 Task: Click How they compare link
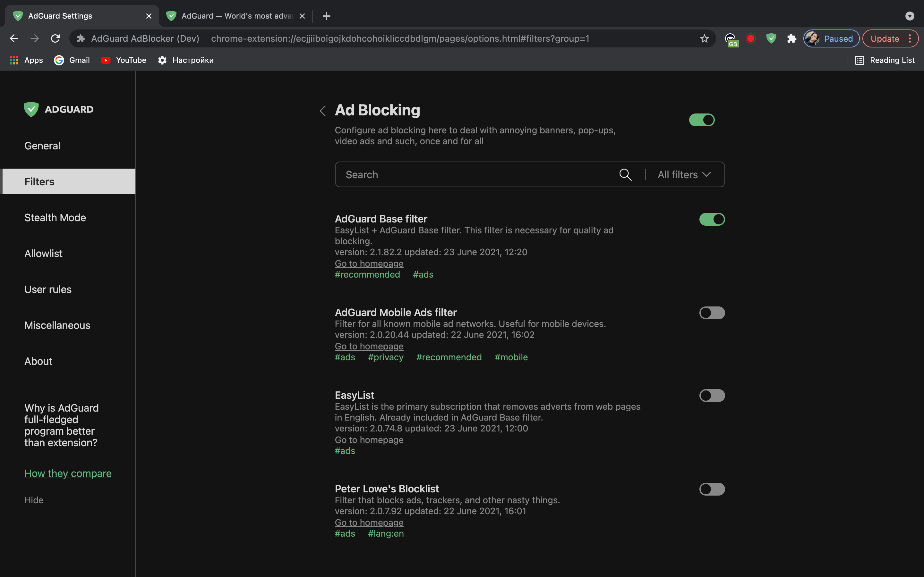68,473
